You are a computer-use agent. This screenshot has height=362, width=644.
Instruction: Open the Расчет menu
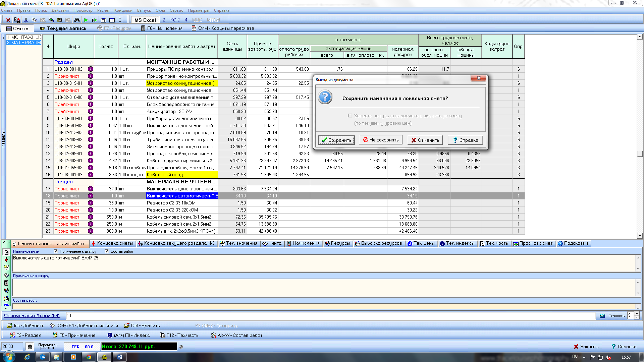[x=103, y=10]
